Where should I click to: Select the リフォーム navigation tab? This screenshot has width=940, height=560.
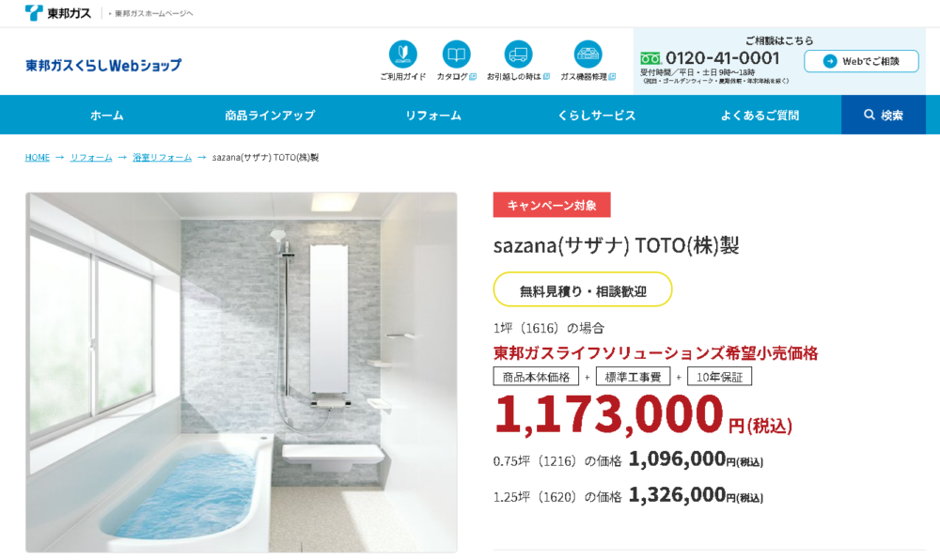(433, 115)
